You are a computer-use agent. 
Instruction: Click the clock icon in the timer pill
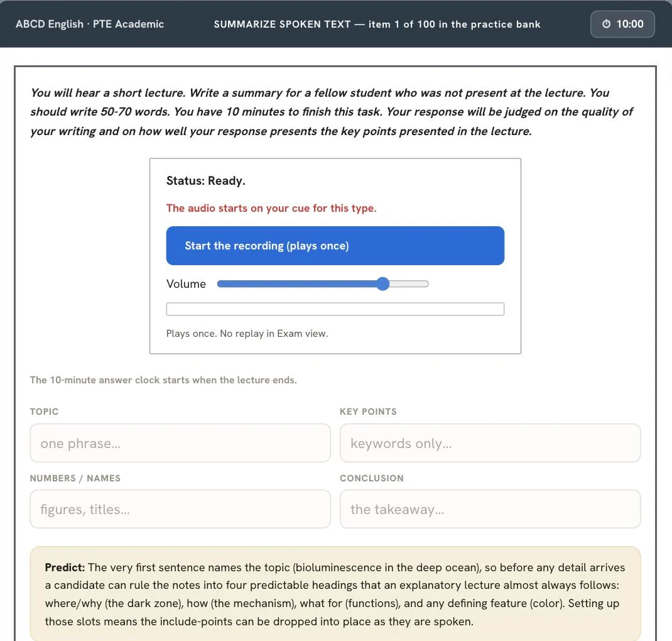606,24
